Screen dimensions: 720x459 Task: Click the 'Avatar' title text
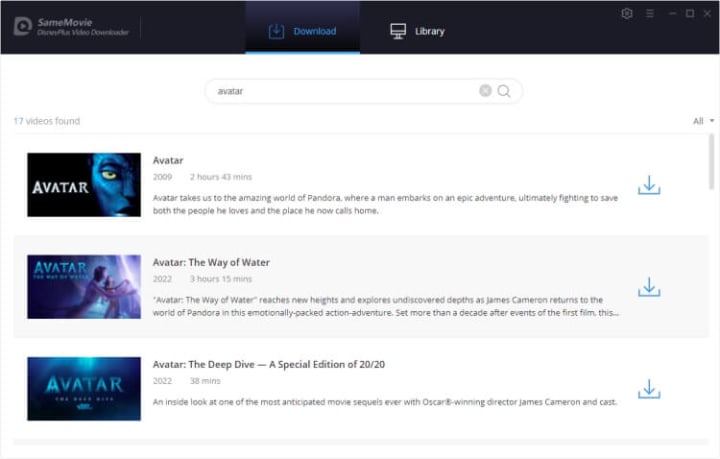(x=168, y=161)
